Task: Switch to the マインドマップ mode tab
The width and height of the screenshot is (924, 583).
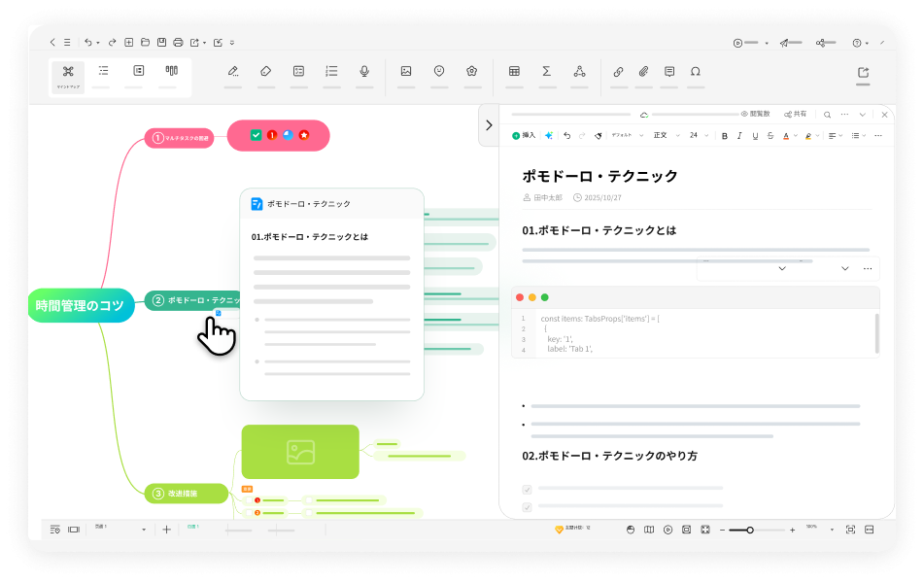Action: 66,77
